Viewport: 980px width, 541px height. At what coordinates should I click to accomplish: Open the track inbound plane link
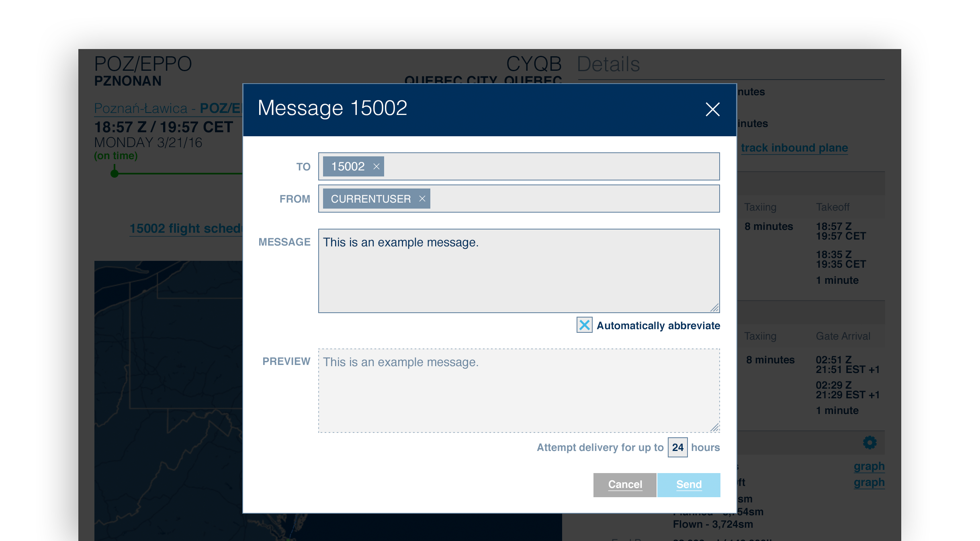point(794,148)
